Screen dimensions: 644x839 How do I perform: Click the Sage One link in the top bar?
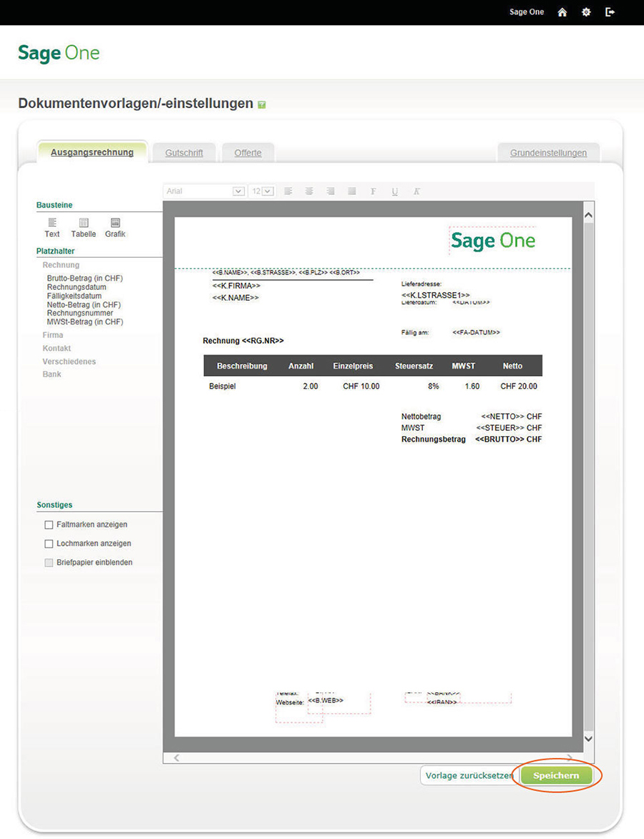(x=527, y=11)
